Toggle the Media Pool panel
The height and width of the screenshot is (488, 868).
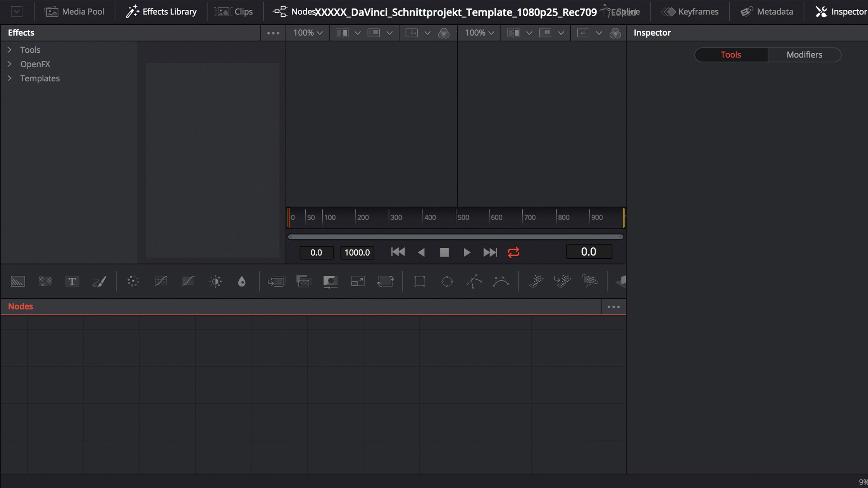[74, 12]
